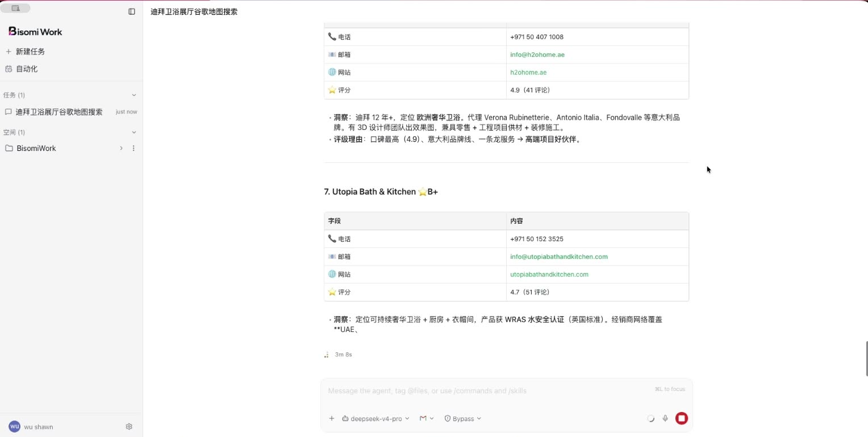
Task: Open the Bypass permission mode dropdown
Action: [462, 418]
